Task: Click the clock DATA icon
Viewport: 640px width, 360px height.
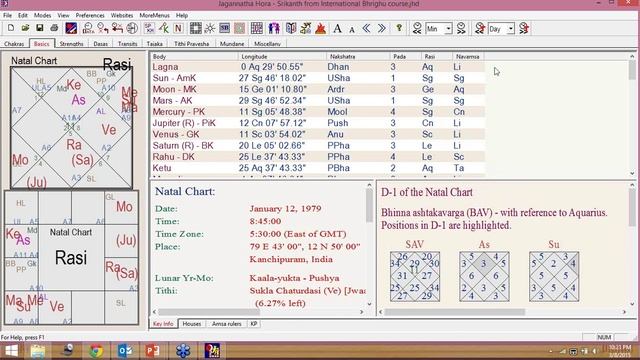Action: pos(88,28)
